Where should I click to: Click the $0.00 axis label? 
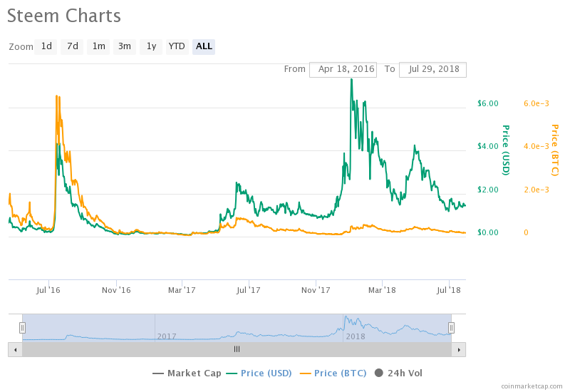click(488, 232)
